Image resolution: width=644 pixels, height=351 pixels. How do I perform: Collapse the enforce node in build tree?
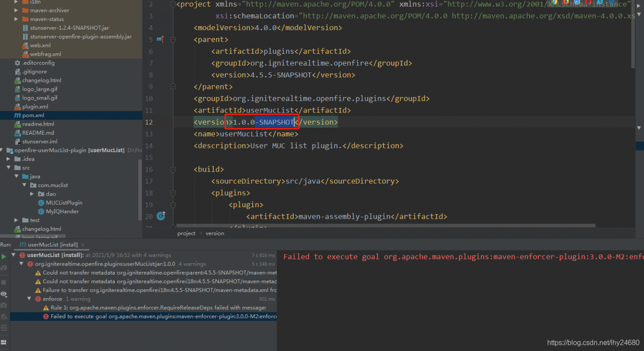coord(30,299)
